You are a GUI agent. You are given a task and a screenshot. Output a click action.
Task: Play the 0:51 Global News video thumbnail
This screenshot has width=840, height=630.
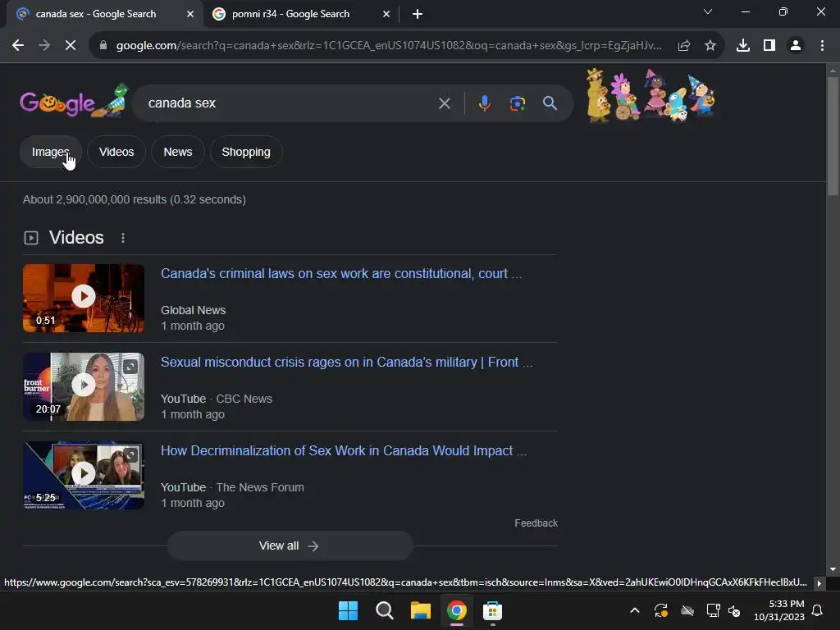[x=84, y=298]
